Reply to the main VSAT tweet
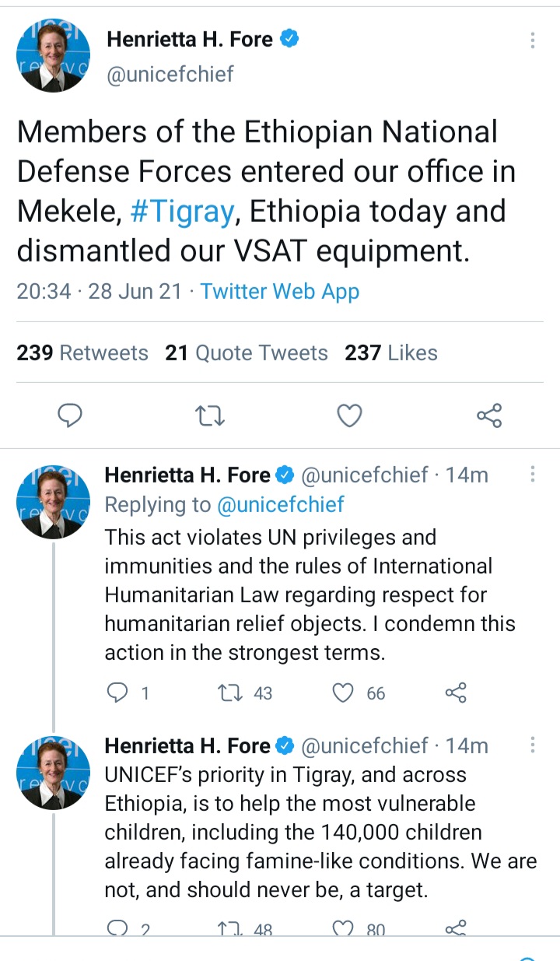The height and width of the screenshot is (961, 560). click(71, 416)
